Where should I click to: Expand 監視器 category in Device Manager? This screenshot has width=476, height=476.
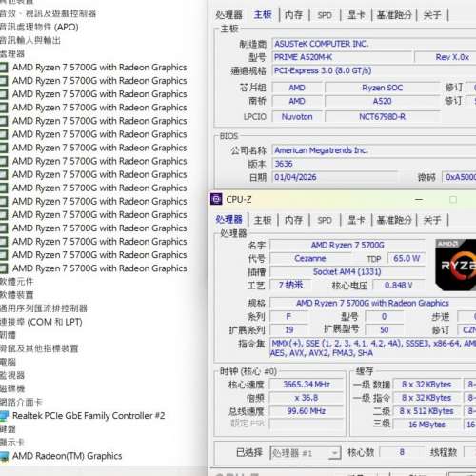pyautogui.click(x=12, y=375)
